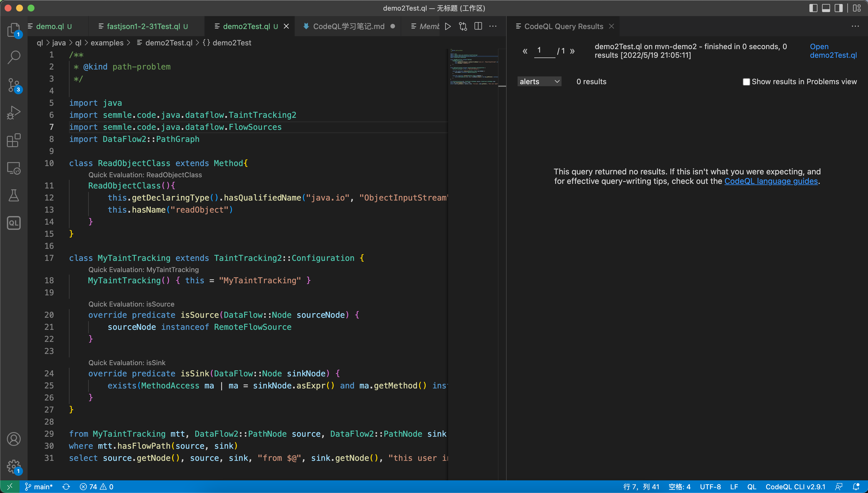Viewport: 868px width, 493px height.
Task: Split the editor right
Action: coord(478,26)
